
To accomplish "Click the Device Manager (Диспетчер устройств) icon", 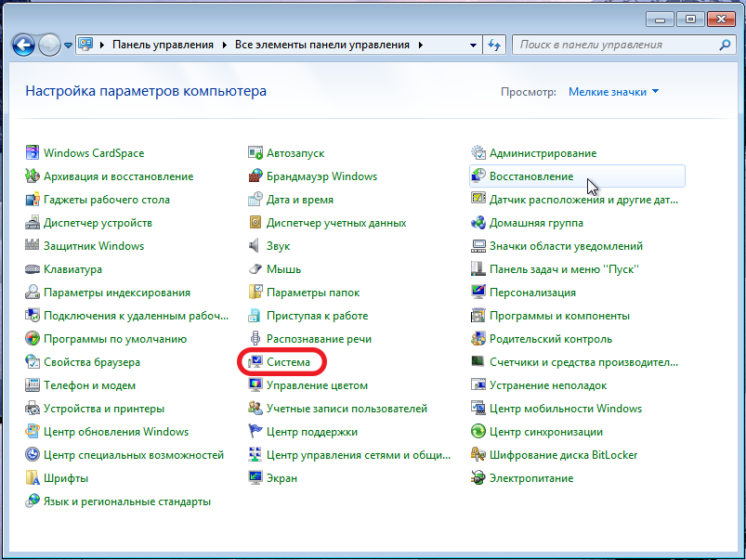I will (x=33, y=223).
